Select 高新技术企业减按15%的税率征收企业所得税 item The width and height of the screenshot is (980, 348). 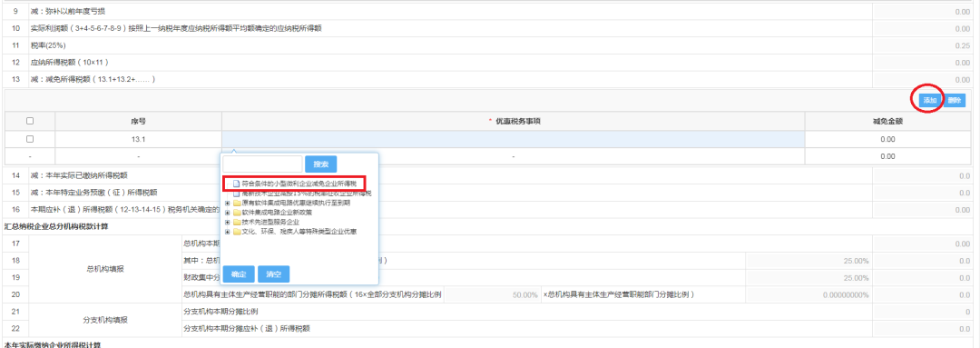(x=307, y=194)
